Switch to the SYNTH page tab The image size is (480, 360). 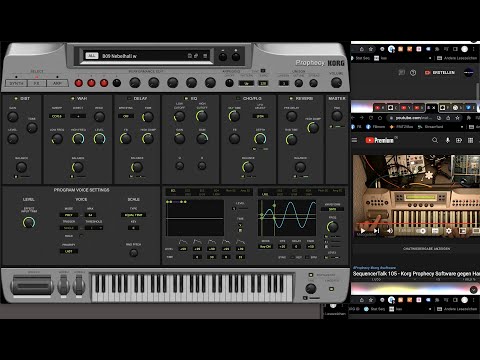[16, 83]
